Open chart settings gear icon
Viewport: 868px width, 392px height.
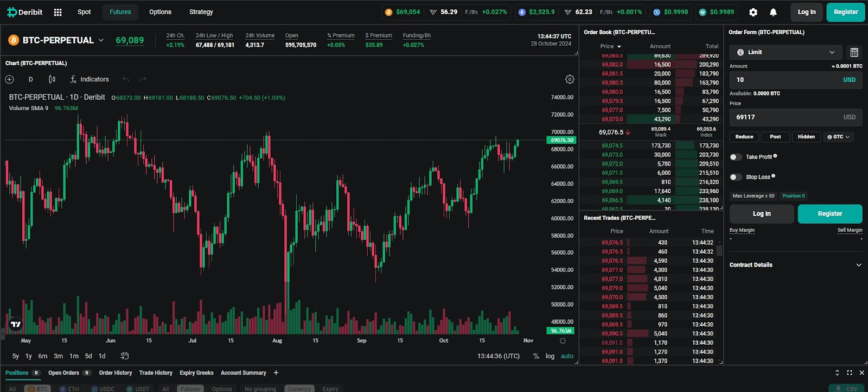[570, 79]
